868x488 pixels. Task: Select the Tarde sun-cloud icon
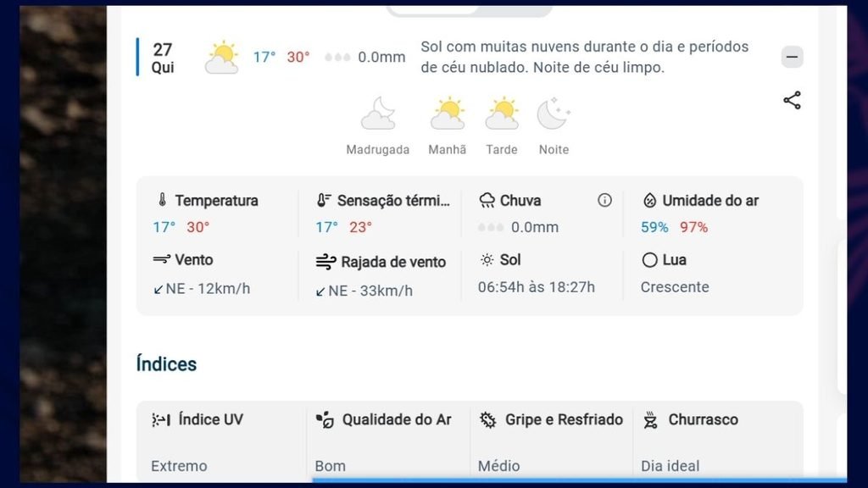tap(502, 114)
